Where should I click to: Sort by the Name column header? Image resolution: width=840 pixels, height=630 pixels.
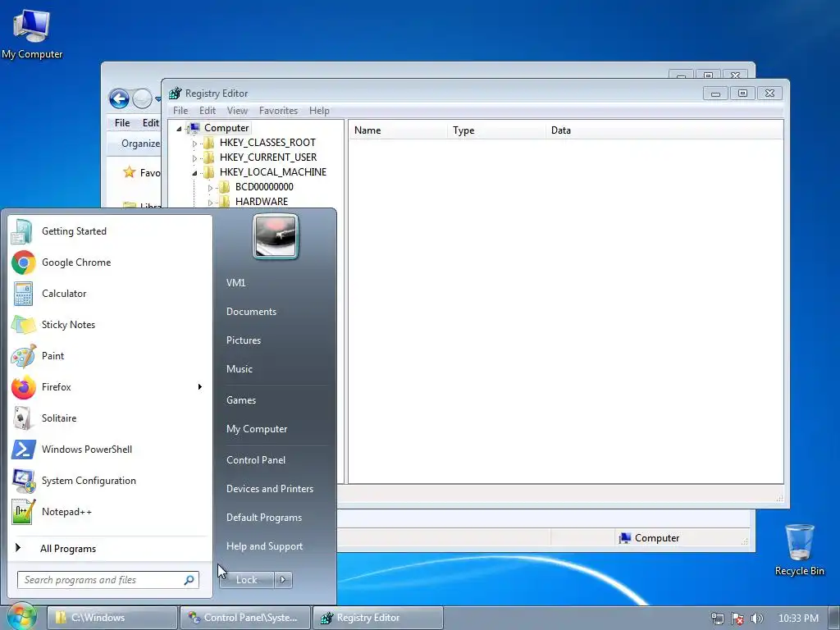tap(398, 130)
